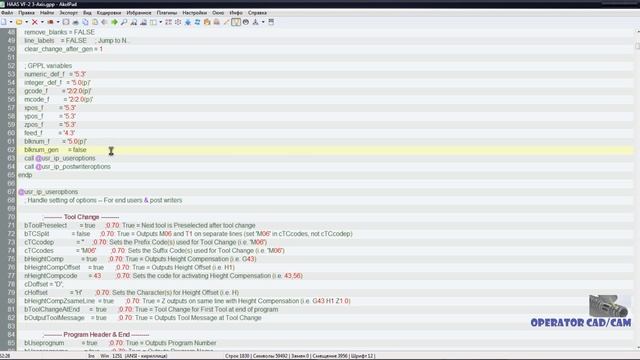The height and width of the screenshot is (360, 640).
Task: Click the round clock-like toolbar icon
Action: (246, 22)
